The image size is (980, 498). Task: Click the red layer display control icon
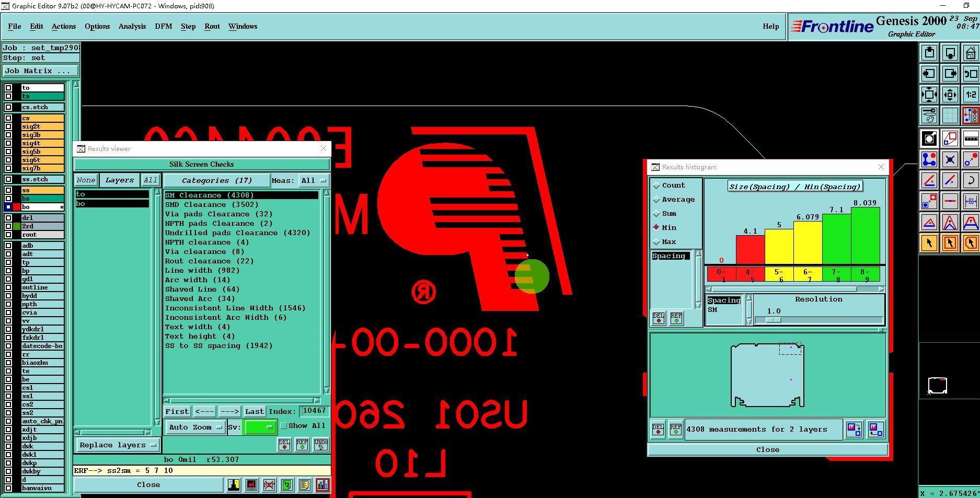[971, 115]
